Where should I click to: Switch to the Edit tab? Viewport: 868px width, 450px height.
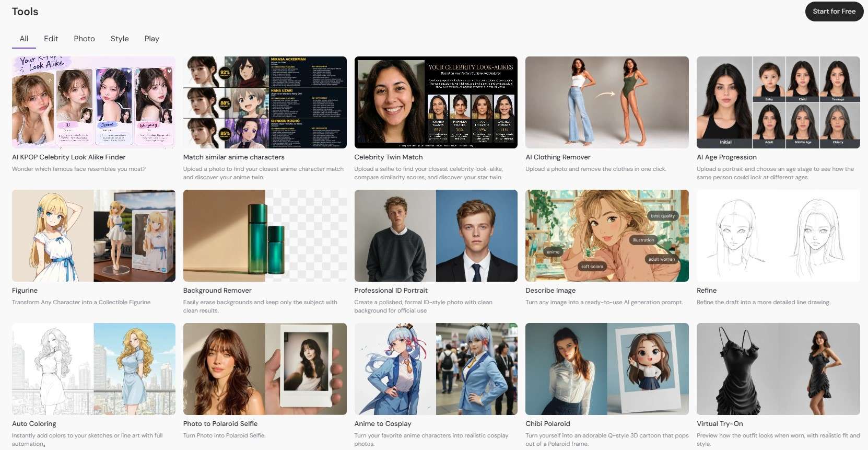click(x=51, y=39)
